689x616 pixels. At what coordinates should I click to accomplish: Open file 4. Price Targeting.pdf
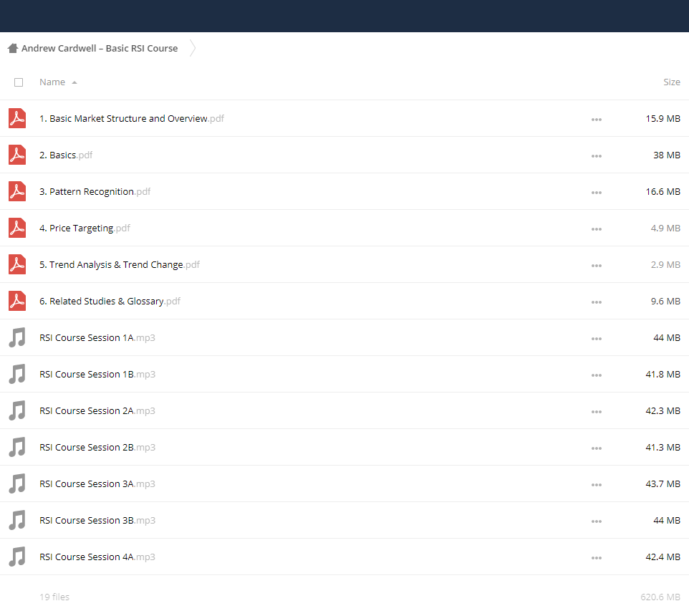point(85,228)
